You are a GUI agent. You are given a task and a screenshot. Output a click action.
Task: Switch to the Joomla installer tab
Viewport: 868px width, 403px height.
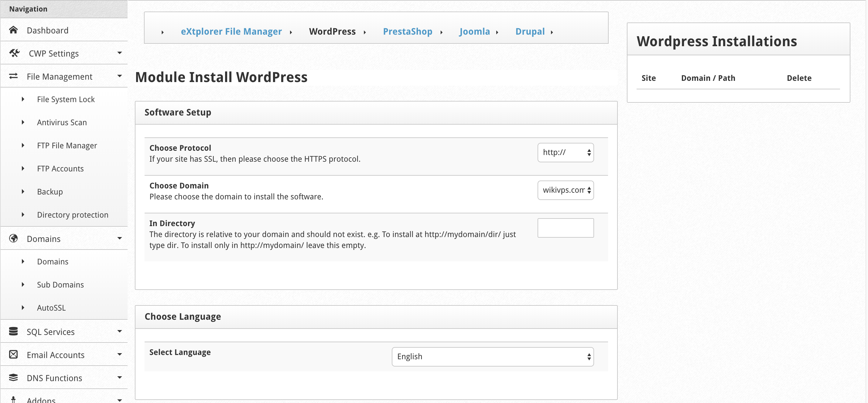pyautogui.click(x=474, y=31)
